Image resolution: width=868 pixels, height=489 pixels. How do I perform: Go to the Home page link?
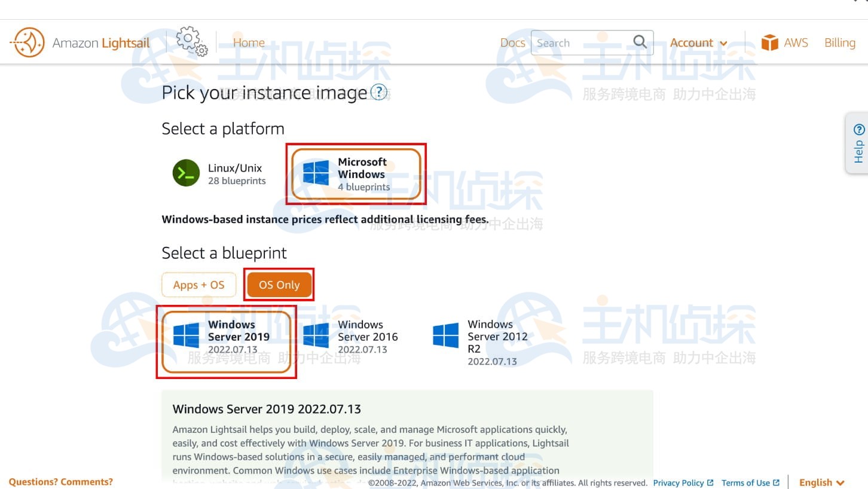point(249,42)
